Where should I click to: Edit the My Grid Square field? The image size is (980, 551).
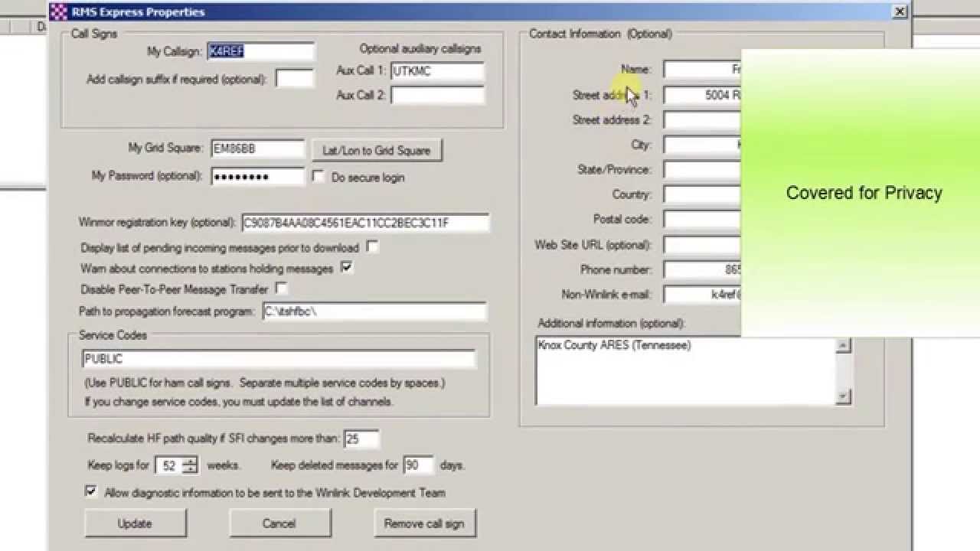258,148
